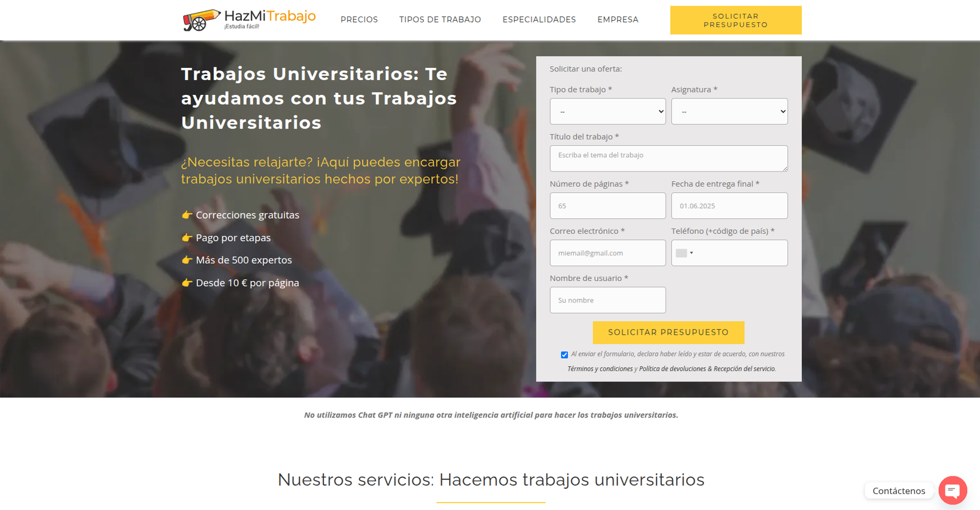The width and height of the screenshot is (980, 510).
Task: Click the Trabajos Universitarios main headline
Action: point(319,98)
